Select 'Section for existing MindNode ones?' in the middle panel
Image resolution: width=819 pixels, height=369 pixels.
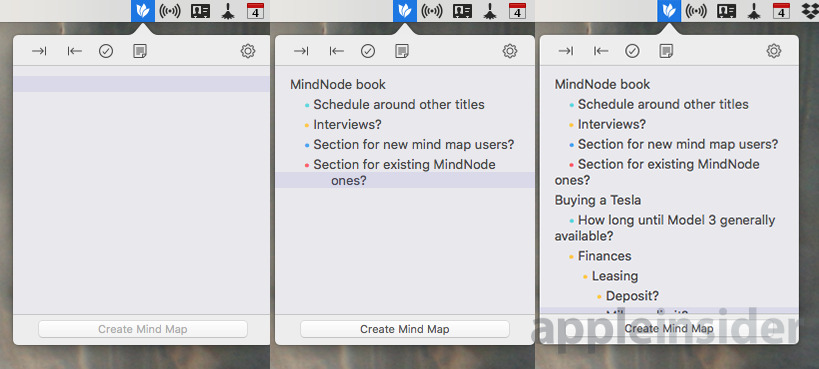404,172
